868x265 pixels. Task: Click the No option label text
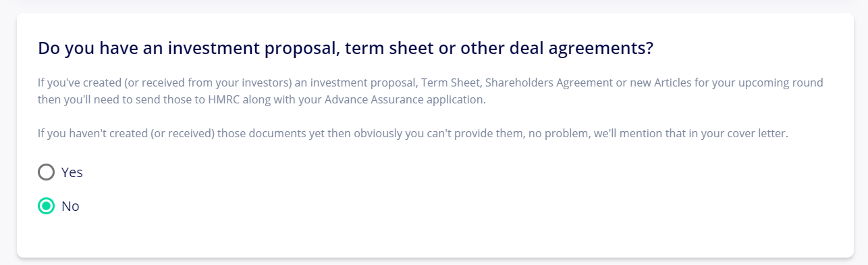coord(70,206)
